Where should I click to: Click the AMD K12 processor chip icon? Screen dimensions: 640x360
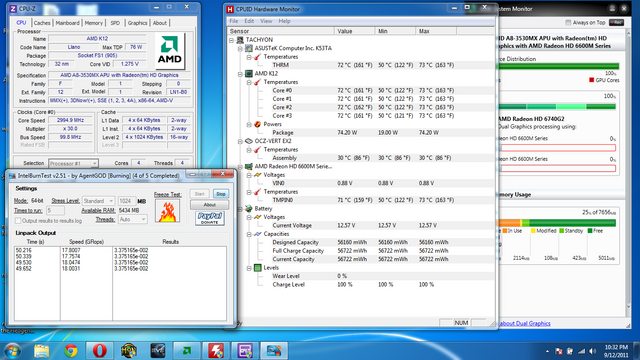coord(249,73)
